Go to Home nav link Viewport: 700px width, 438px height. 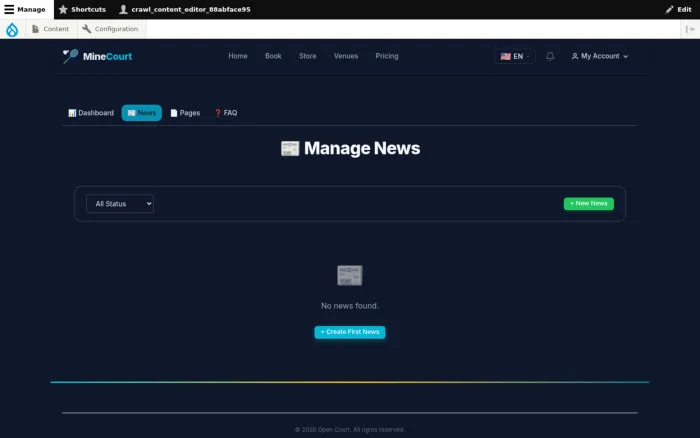(238, 56)
